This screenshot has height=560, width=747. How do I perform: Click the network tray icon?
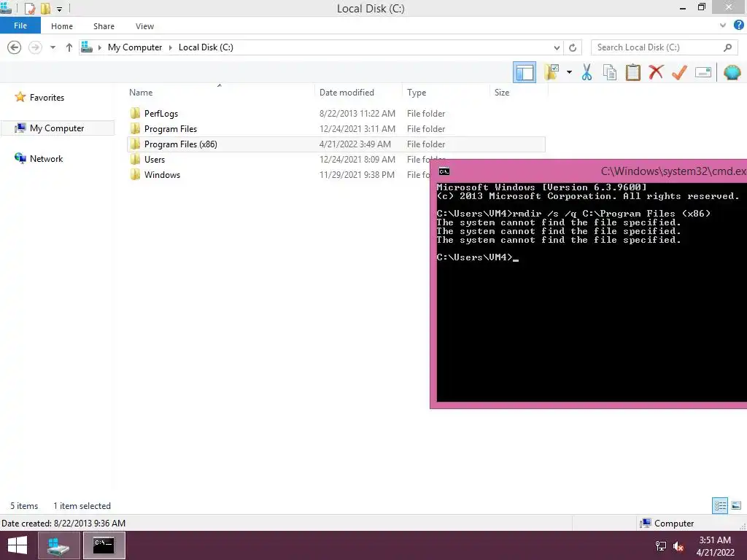661,545
